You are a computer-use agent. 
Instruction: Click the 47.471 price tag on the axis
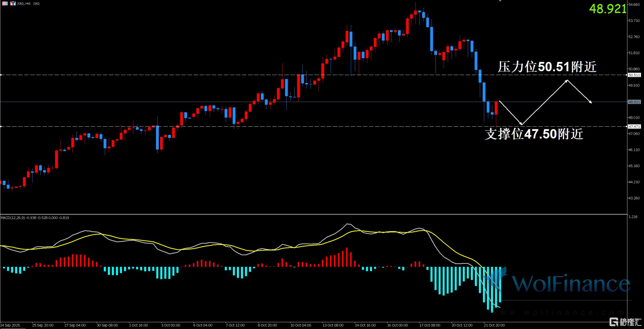pos(634,126)
